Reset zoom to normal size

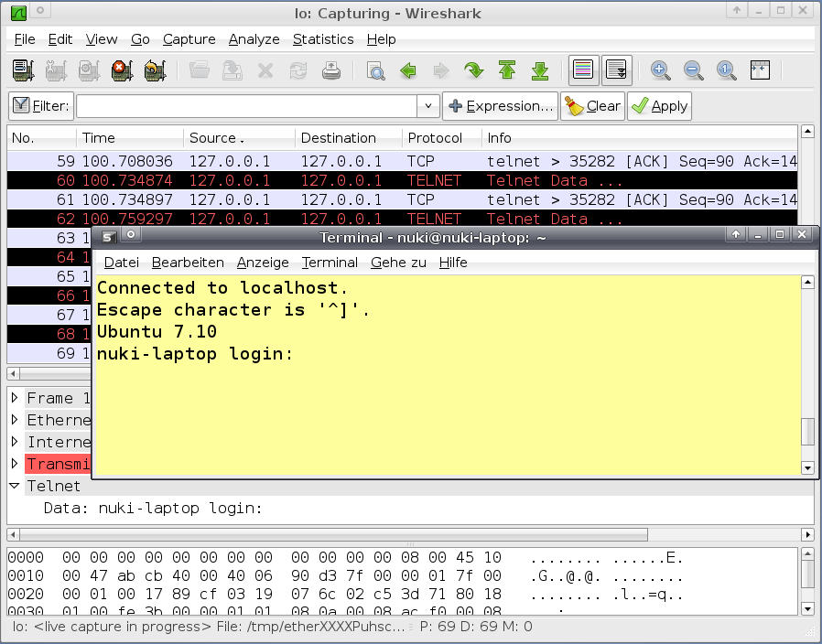click(x=727, y=70)
